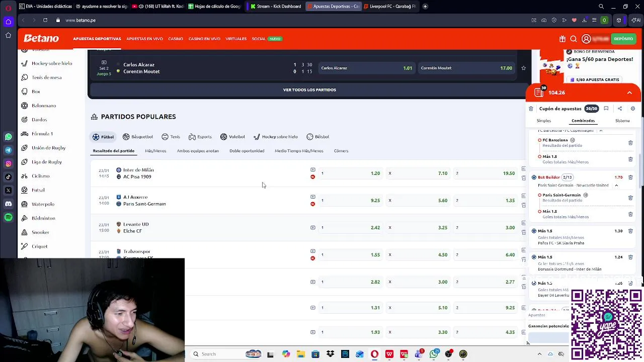644x362 pixels.
Task: Collapse FC Barcelona - FC Copenhagen bet builder
Action: click(601, 130)
